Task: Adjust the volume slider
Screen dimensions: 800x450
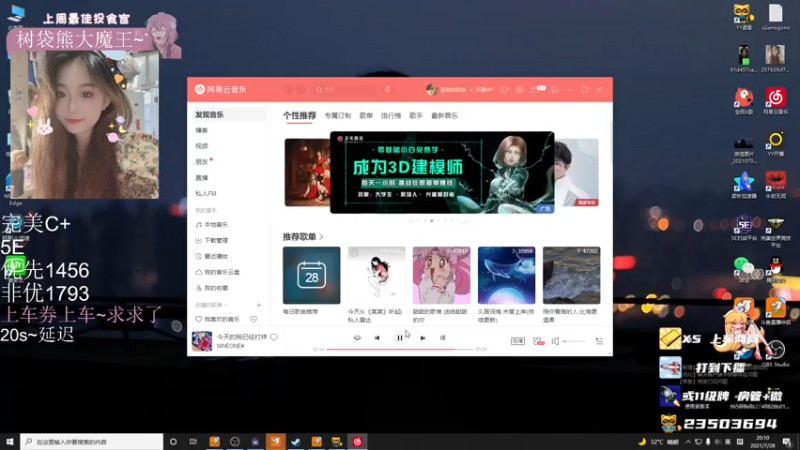Action: (x=574, y=341)
